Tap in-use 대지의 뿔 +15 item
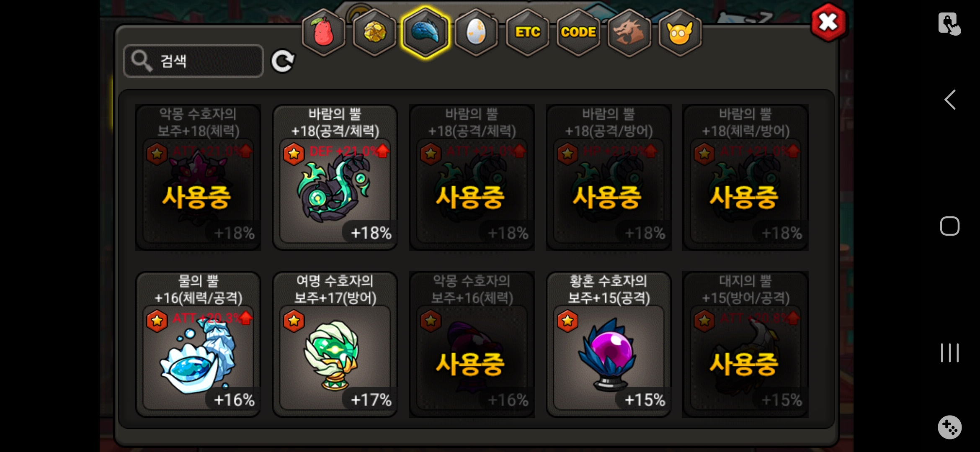Viewport: 980px width, 452px height. click(745, 344)
